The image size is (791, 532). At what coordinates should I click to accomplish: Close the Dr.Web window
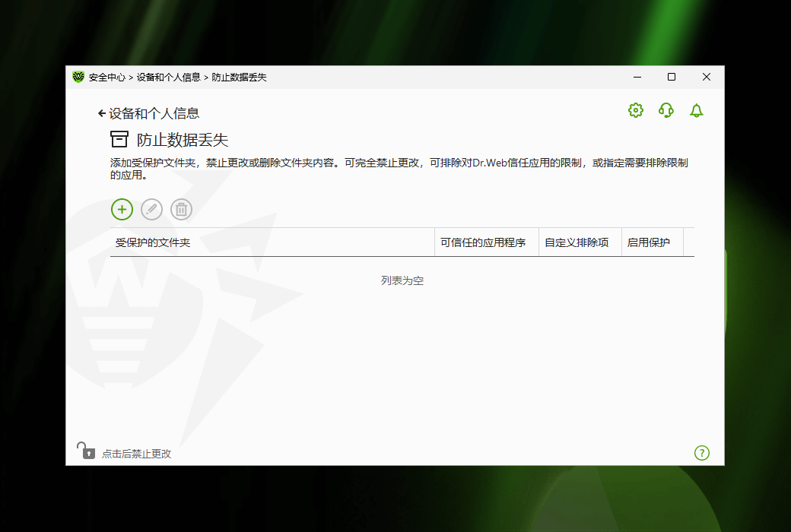coord(707,78)
